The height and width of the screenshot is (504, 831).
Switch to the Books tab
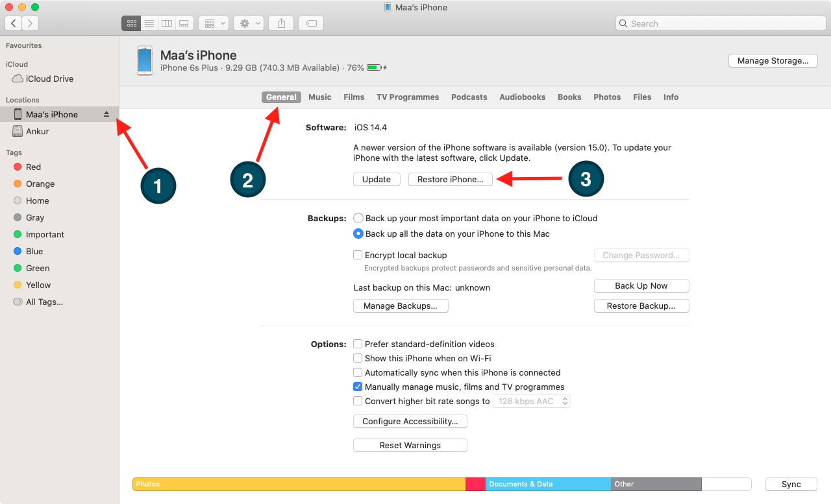[569, 97]
